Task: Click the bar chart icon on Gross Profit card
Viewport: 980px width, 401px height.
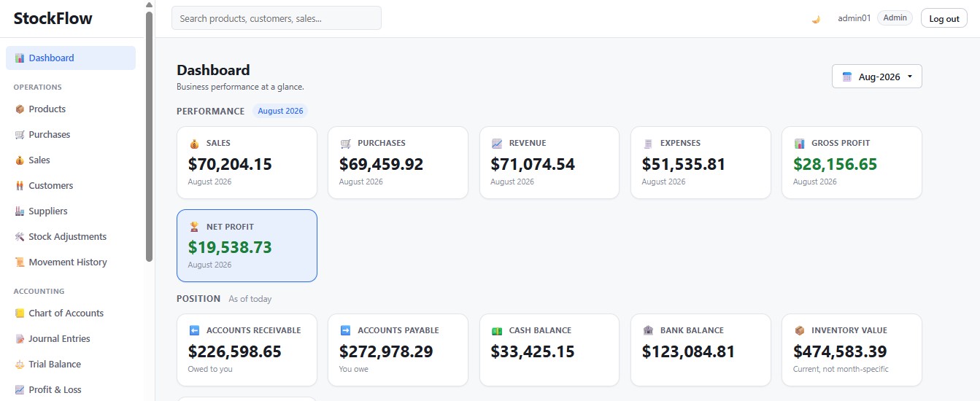Action: (799, 144)
